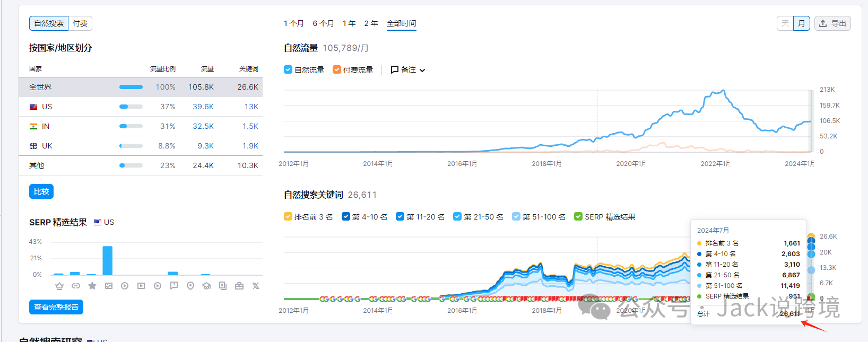The width and height of the screenshot is (868, 342).
Task: Open UK keywords value 1.9K
Action: click(250, 146)
